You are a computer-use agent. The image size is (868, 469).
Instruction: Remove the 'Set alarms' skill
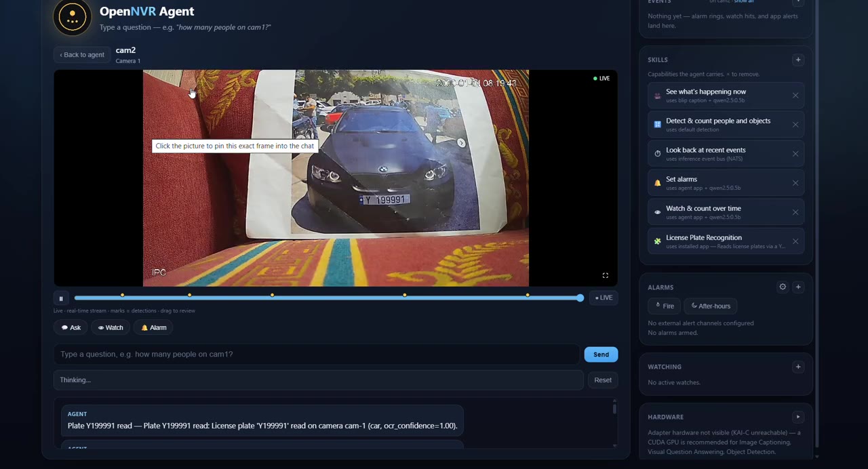pos(795,183)
